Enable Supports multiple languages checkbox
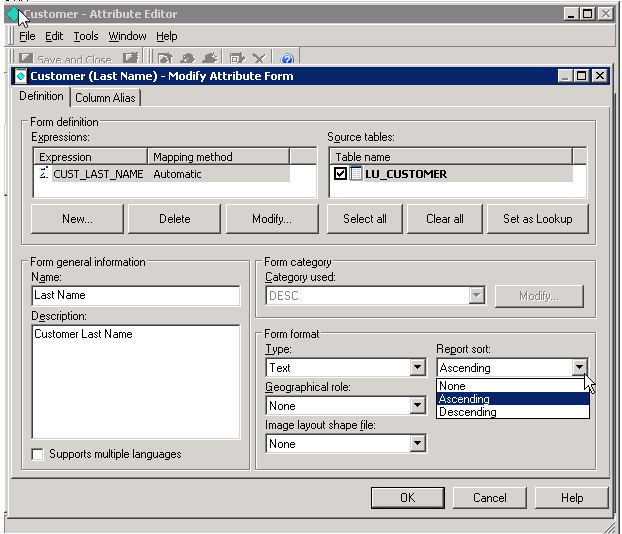The height and width of the screenshot is (534, 622). point(38,454)
